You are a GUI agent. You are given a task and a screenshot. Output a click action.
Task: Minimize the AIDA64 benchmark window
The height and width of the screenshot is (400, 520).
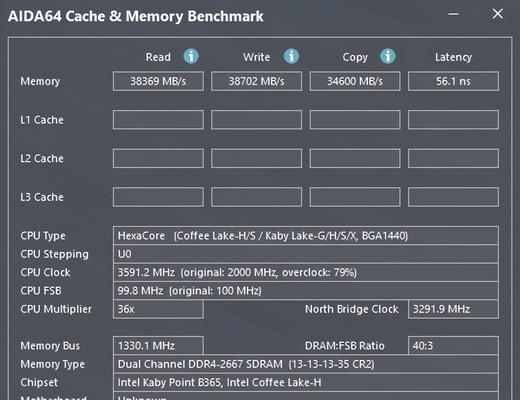453,14
